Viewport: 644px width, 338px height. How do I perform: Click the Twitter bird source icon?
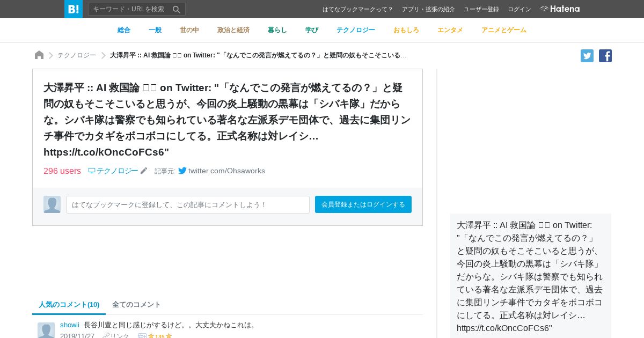click(182, 171)
